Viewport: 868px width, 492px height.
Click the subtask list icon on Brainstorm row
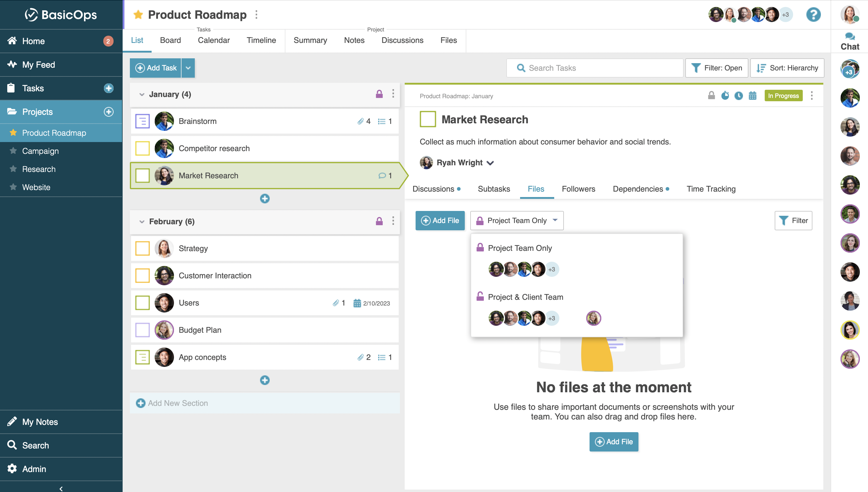(x=381, y=121)
